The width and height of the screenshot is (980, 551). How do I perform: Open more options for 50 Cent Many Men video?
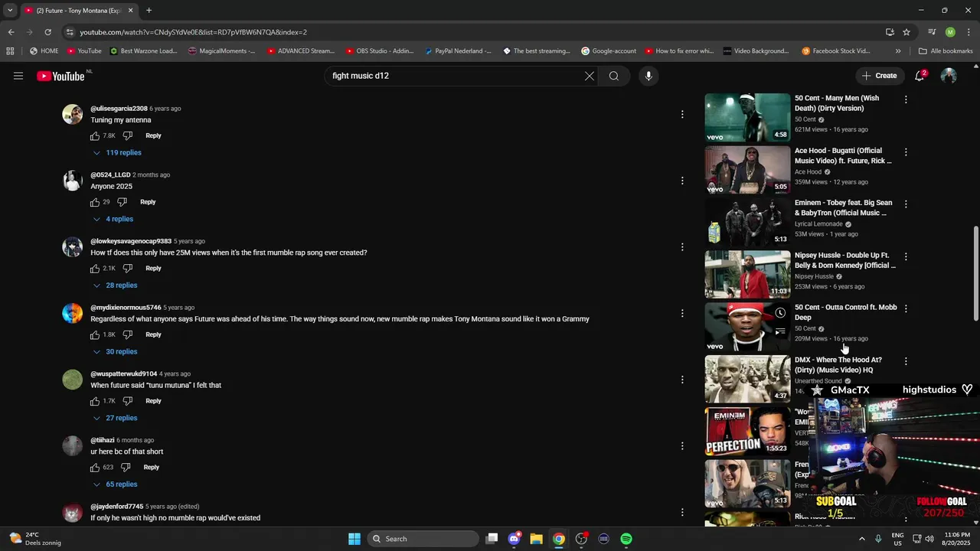(x=906, y=99)
